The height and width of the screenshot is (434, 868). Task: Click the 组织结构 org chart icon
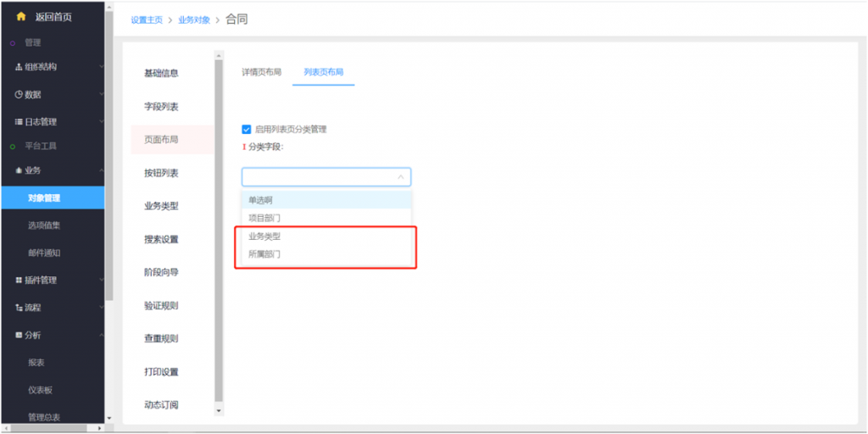pyautogui.click(x=19, y=67)
